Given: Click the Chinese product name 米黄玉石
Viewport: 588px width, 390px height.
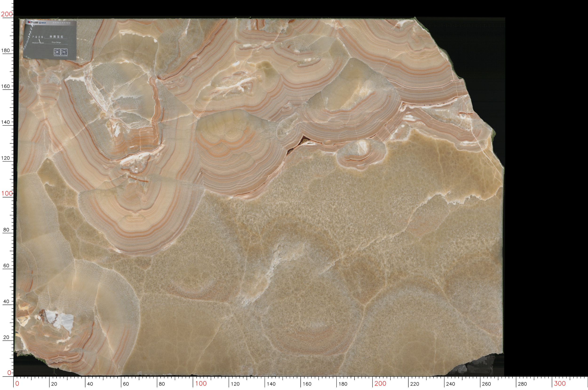Looking at the screenshot, I should [56, 37].
